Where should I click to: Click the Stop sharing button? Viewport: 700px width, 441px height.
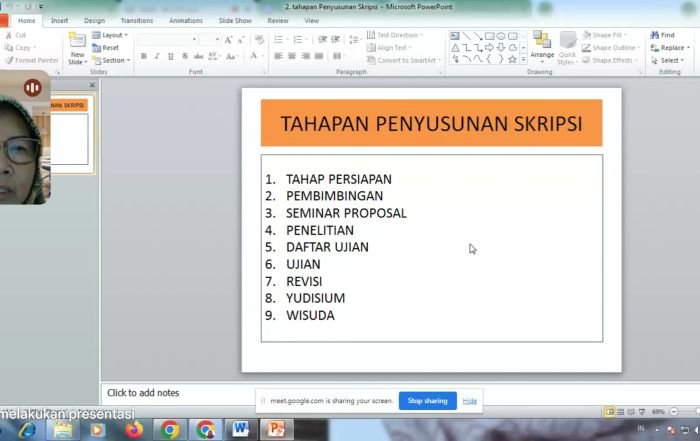[428, 401]
